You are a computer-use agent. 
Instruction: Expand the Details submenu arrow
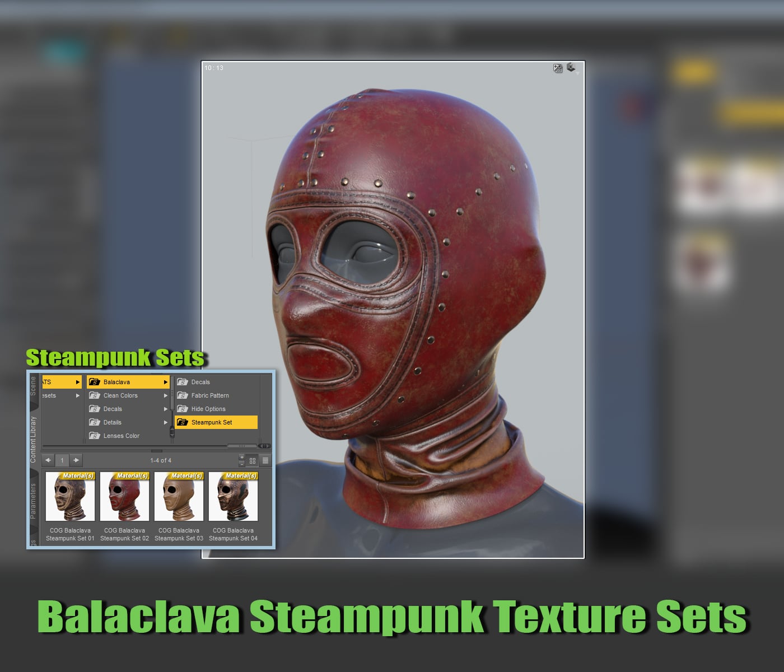click(166, 422)
